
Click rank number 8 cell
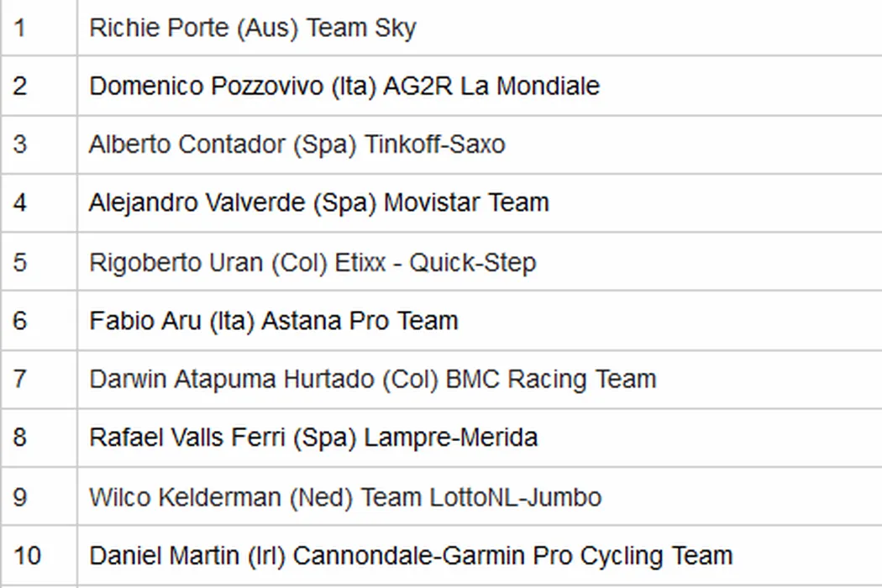click(20, 438)
